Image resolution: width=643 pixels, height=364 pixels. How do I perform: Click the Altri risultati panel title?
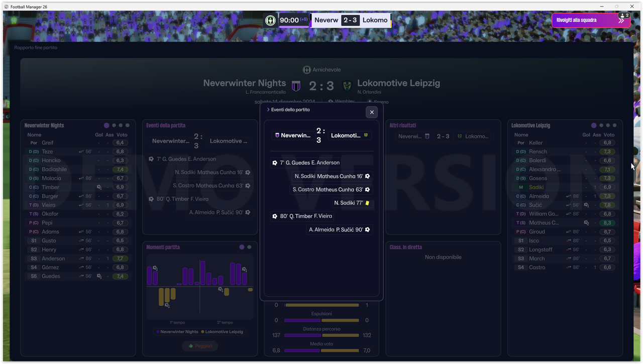[403, 126]
